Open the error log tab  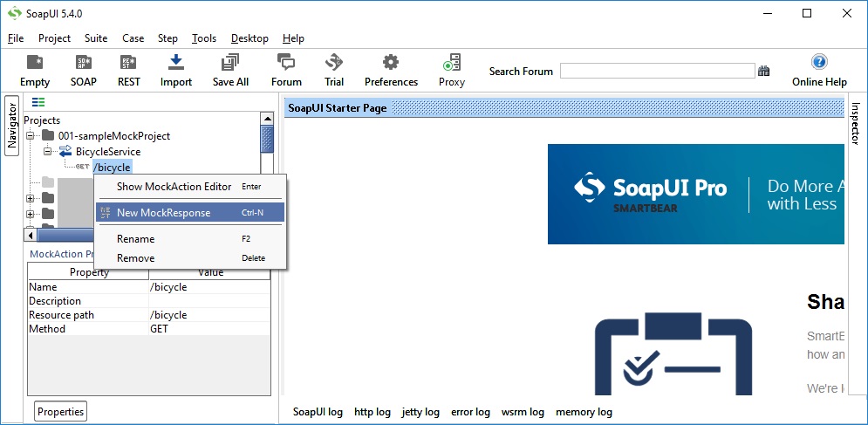(470, 412)
